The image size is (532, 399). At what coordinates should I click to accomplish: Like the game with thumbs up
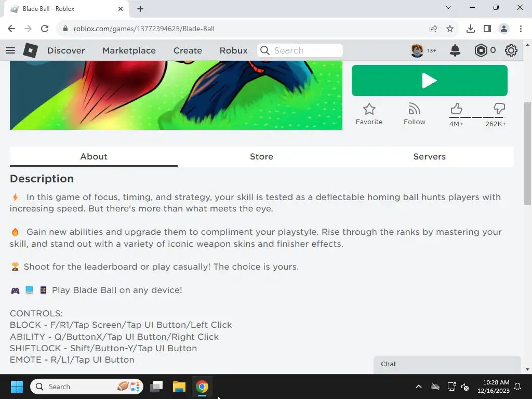point(456,109)
